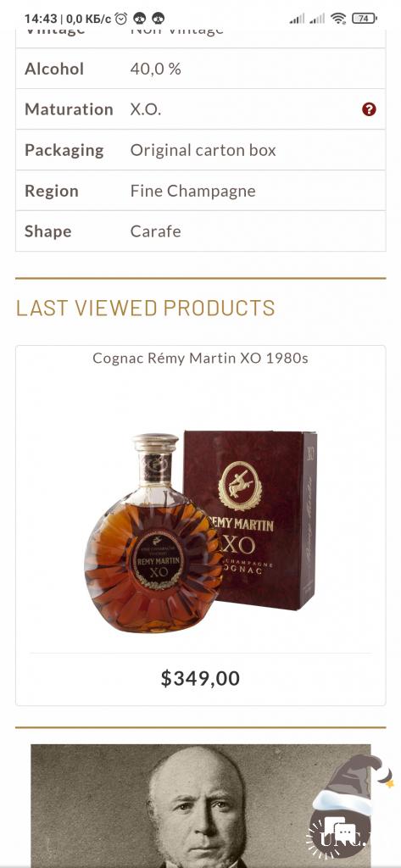Tap the first skull notification icon
401x868 pixels.
pos(140,19)
